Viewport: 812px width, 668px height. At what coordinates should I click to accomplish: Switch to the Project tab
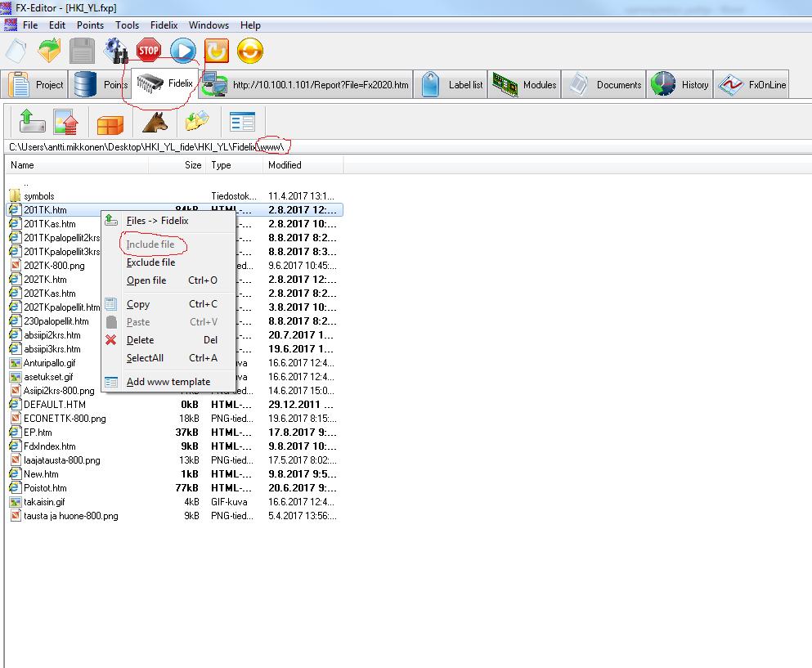(x=34, y=84)
